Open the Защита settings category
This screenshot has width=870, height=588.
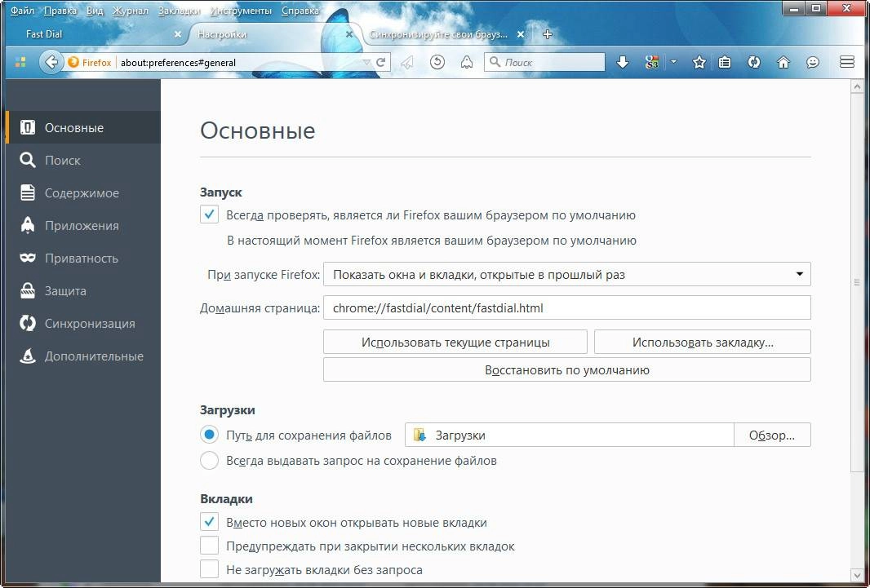(x=83, y=291)
